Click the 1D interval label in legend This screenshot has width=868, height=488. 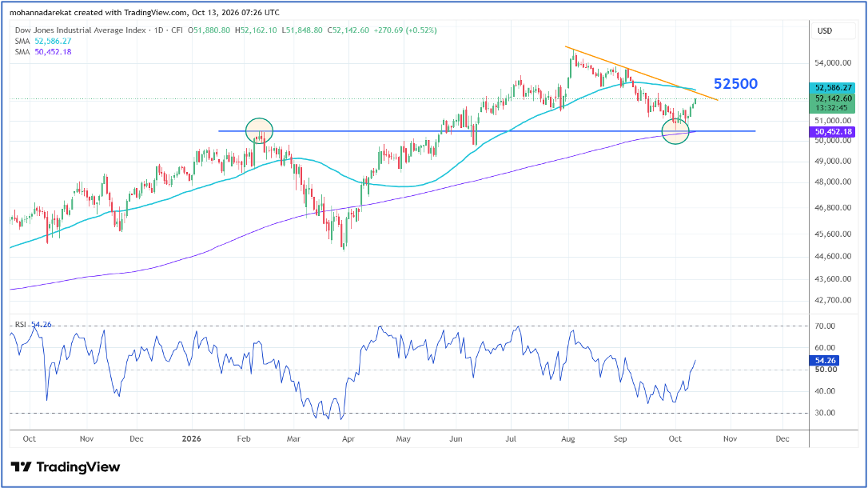pos(159,30)
